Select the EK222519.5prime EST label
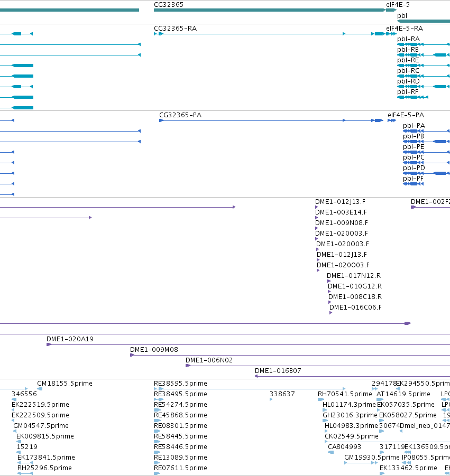 (40, 405)
